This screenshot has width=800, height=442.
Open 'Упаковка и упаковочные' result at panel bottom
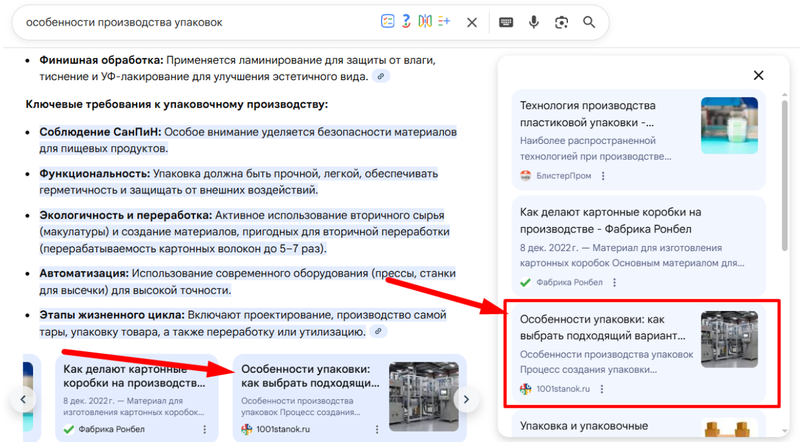click(x=584, y=426)
